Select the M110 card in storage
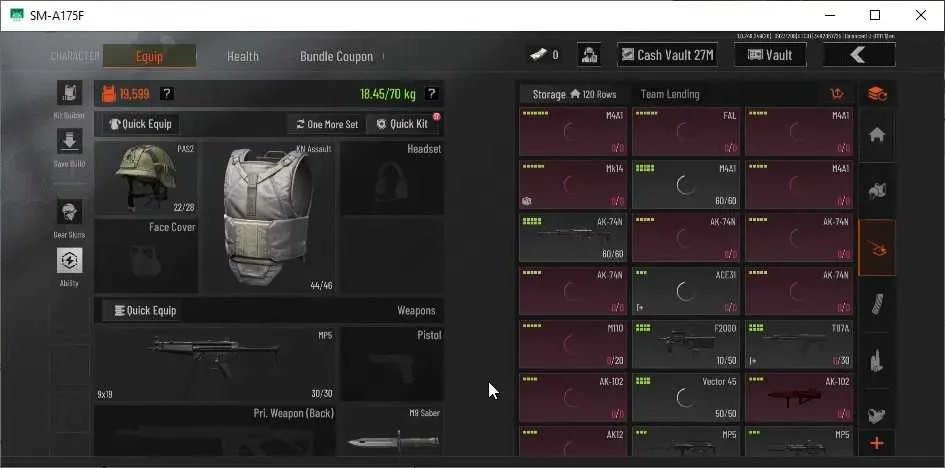The height and width of the screenshot is (468, 945). [x=573, y=344]
